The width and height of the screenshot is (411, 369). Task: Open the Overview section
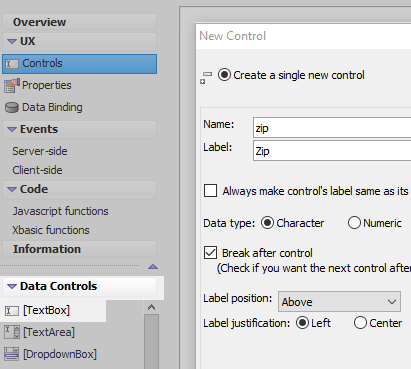79,22
